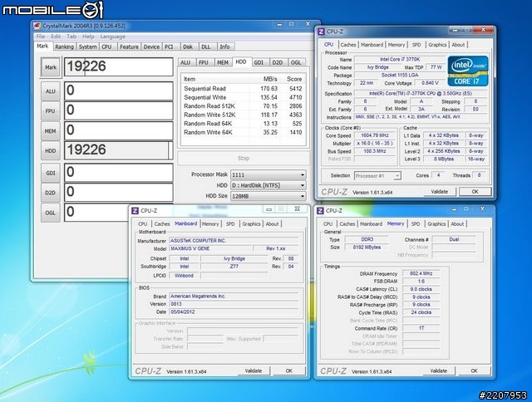The height and width of the screenshot is (402, 532).
Task: Show the D2D results sub-tab
Action: [277, 62]
